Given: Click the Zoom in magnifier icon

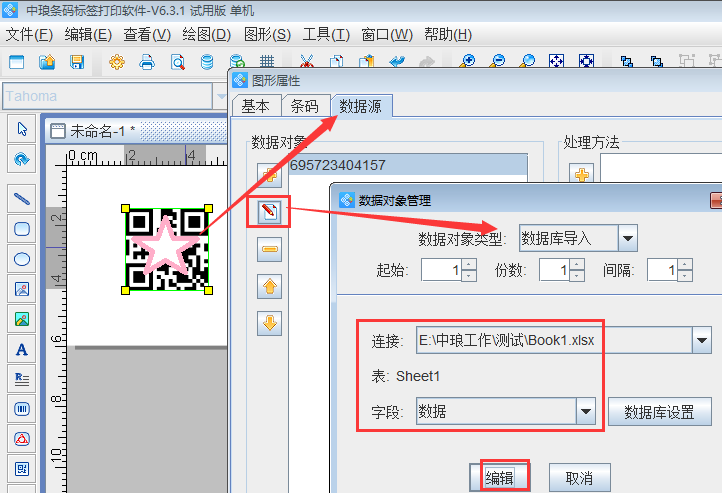Looking at the screenshot, I should pyautogui.click(x=467, y=61).
